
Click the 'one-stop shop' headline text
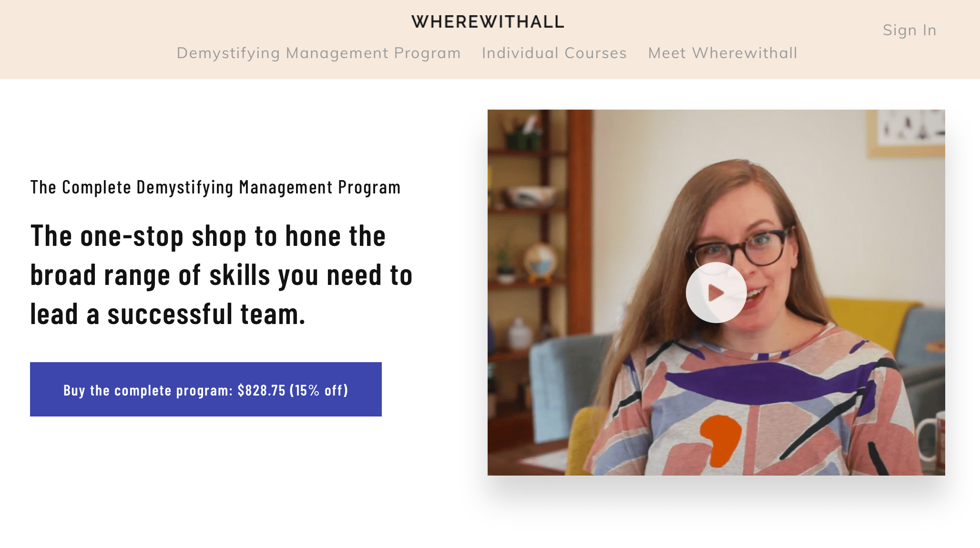pos(221,275)
